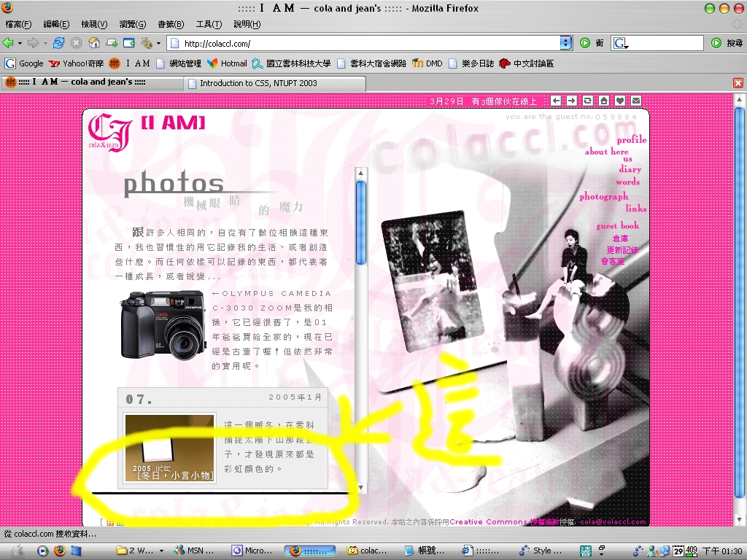Go to Home via the house icon
Image resolution: width=747 pixels, height=560 pixels.
(94, 43)
